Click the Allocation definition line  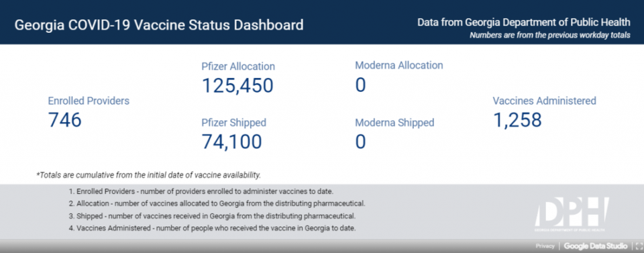(x=217, y=203)
